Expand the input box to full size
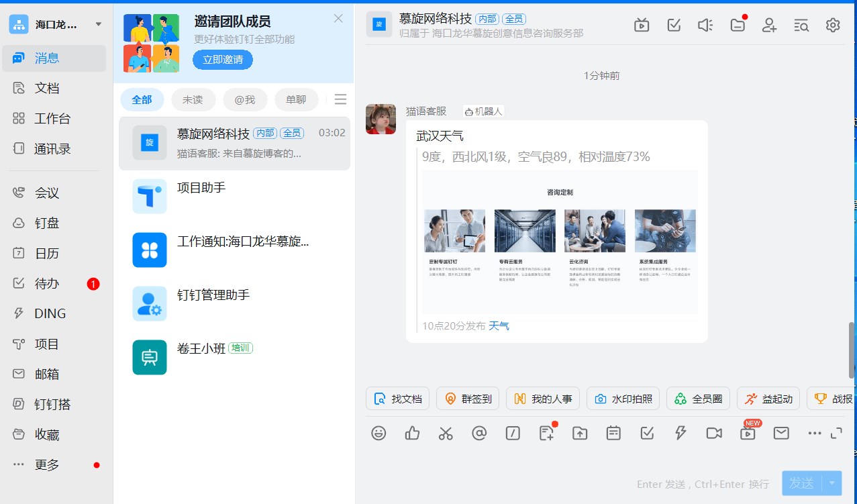The image size is (857, 504). click(836, 434)
